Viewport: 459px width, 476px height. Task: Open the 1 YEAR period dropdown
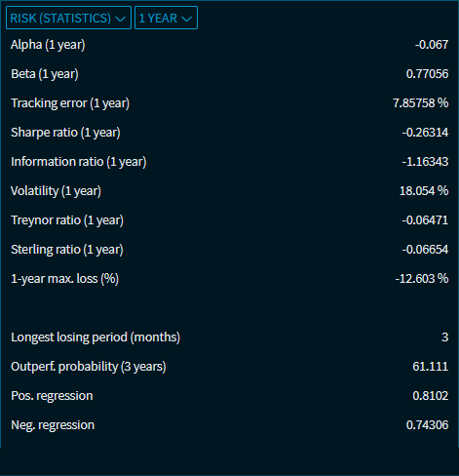point(166,18)
